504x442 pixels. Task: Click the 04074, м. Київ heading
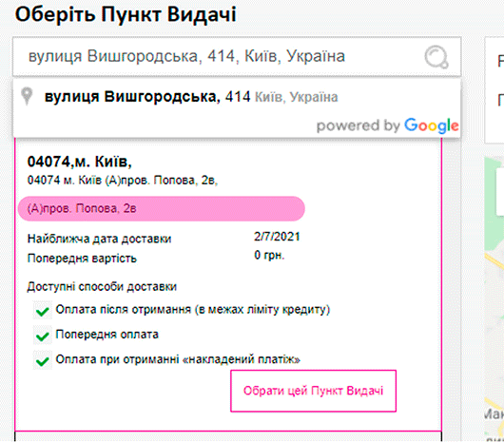click(79, 162)
